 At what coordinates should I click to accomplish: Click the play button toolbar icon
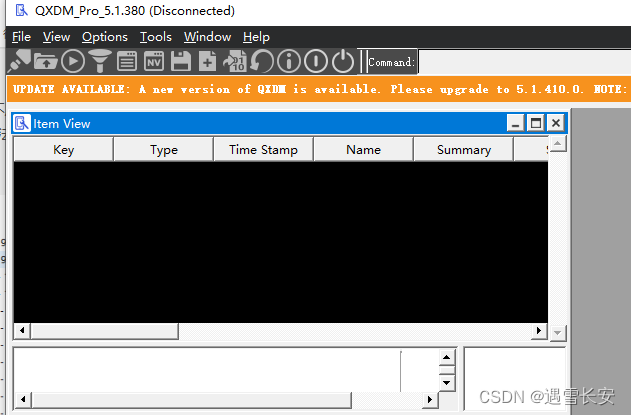tap(73, 62)
